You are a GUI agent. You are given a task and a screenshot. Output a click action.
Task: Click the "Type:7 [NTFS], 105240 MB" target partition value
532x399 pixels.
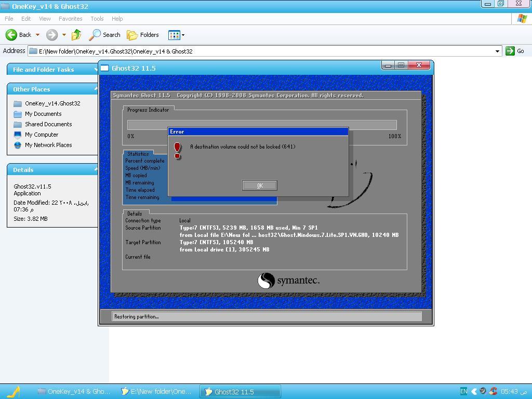click(217, 242)
